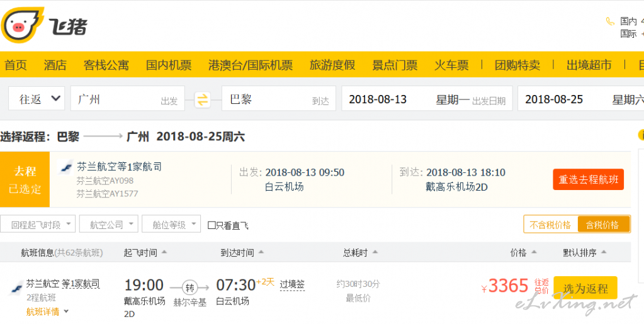The image size is (644, 324).
Task: Click departure date field 2018-08-13
Action: point(427,99)
